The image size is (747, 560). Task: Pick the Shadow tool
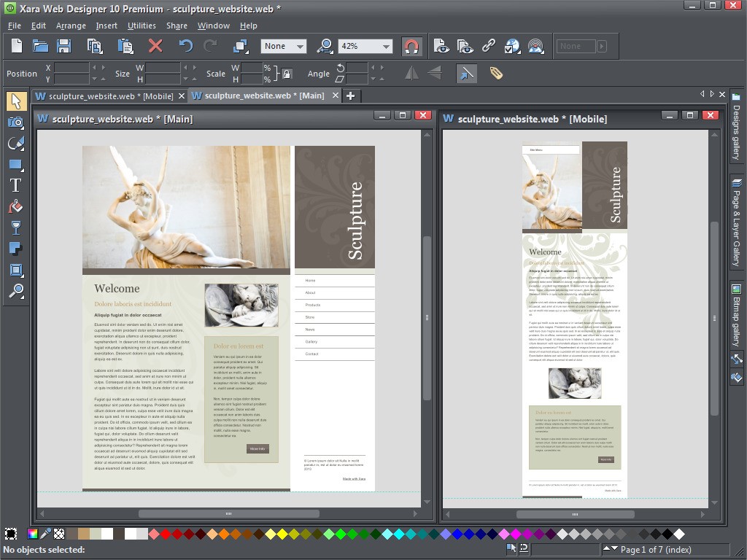(15, 249)
